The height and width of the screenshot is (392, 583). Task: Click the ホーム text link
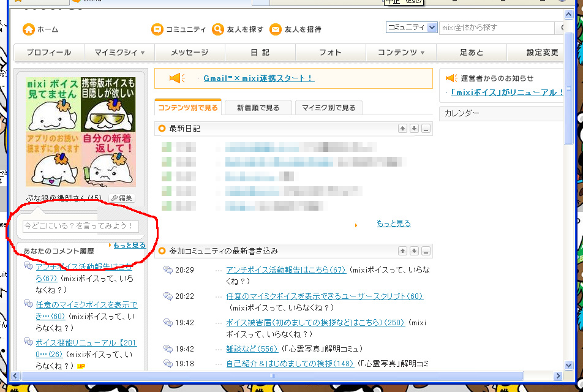coord(48,29)
